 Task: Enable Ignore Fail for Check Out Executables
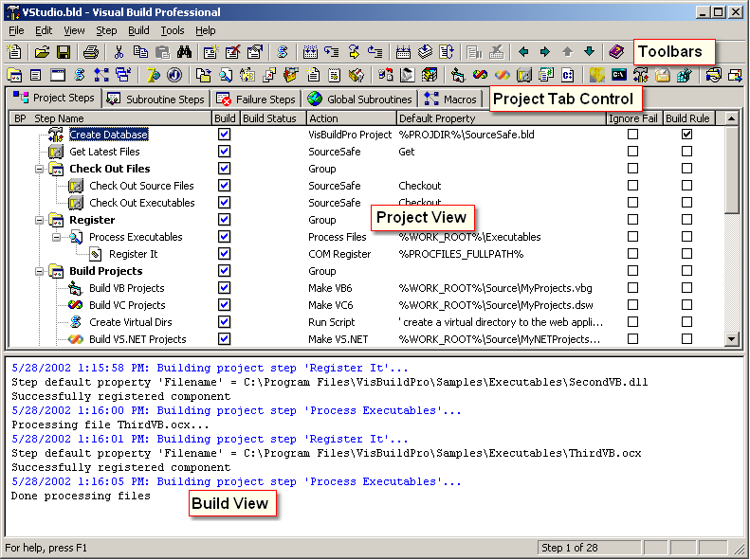click(x=632, y=203)
